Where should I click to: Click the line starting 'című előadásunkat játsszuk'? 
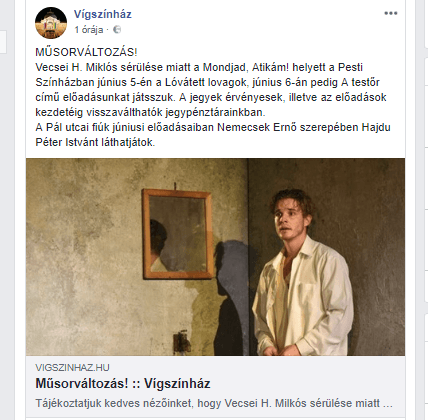click(211, 97)
